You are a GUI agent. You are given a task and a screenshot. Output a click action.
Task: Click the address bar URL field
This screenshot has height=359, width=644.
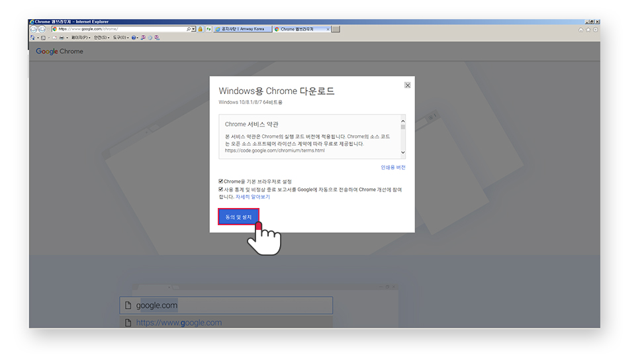[121, 29]
